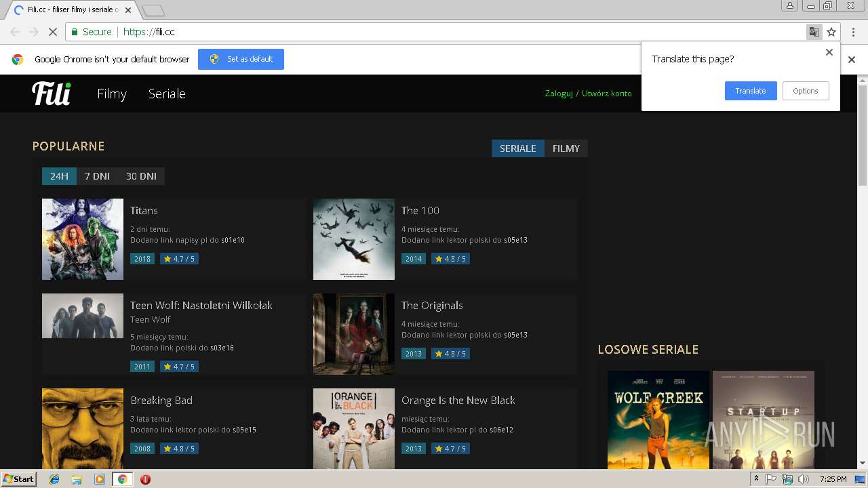This screenshot has width=868, height=488.
Task: Click the Translate button
Action: pos(751,91)
